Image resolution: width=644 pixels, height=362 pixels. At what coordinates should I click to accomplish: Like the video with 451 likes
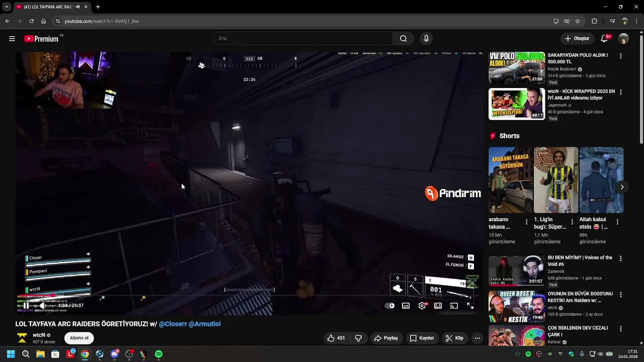336,338
